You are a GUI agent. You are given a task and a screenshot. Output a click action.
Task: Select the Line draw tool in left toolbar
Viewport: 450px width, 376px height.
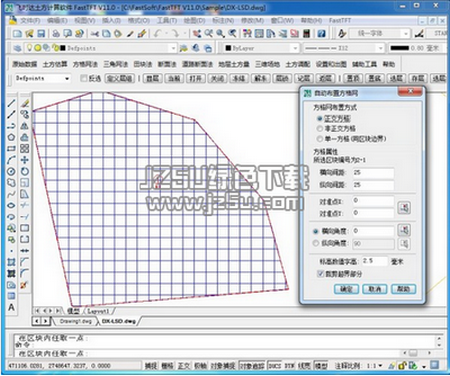coord(11,104)
